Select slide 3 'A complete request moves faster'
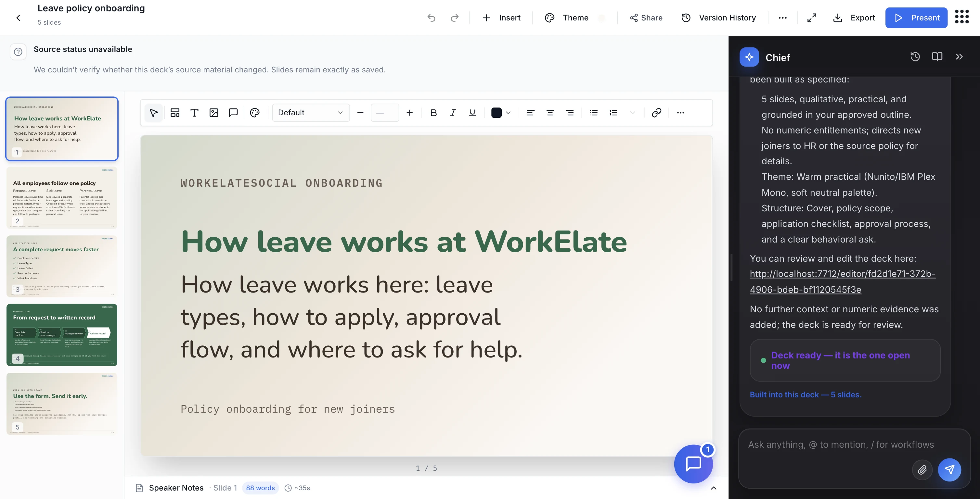The height and width of the screenshot is (499, 980). coord(62,266)
